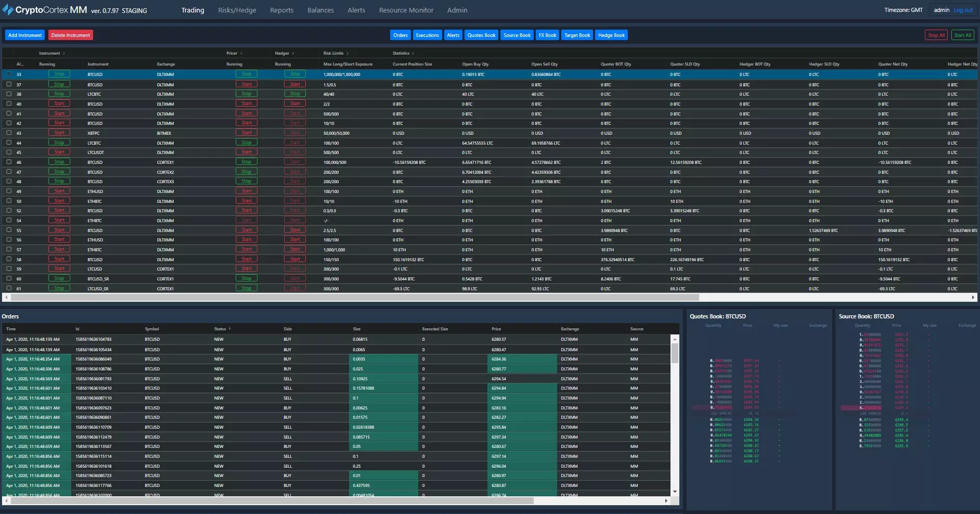Viewport: 980px width, 514px height.
Task: Stop the pricer in row 60 BTCUSD_SR
Action: pyautogui.click(x=247, y=278)
